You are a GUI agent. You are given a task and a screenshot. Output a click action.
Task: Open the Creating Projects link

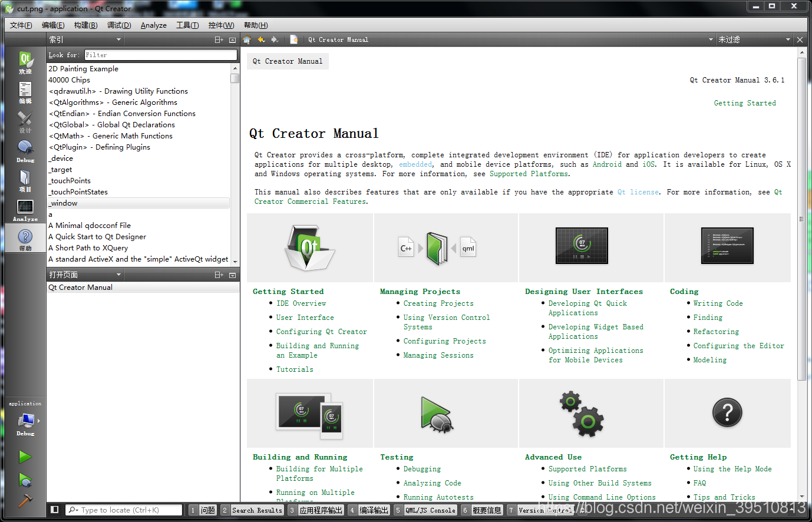coord(438,303)
